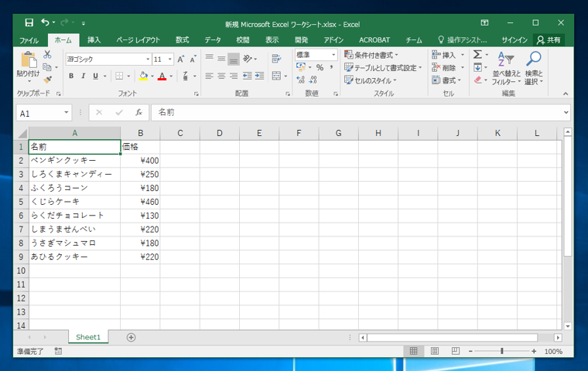Toggle Bold formatting

[x=71, y=76]
